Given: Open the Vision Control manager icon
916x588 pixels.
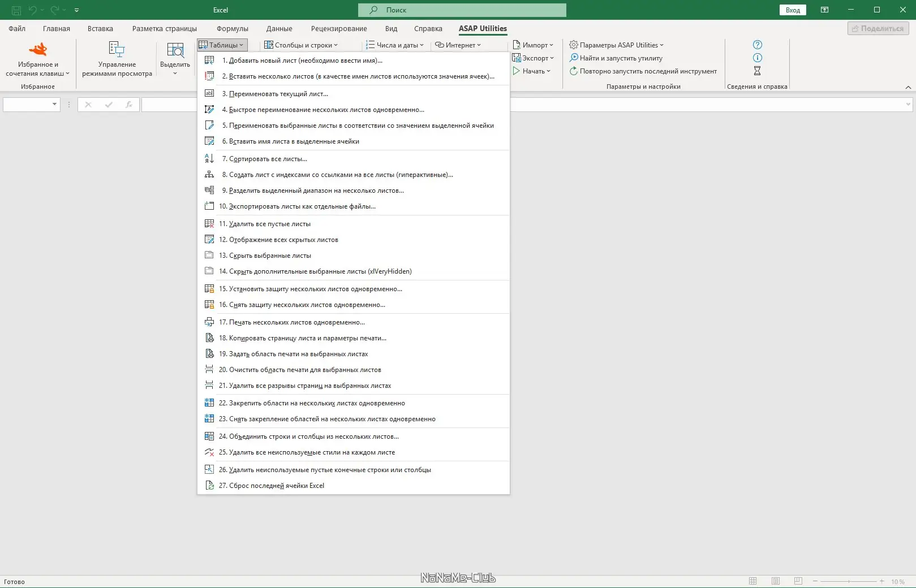Looking at the screenshot, I should [x=117, y=50].
